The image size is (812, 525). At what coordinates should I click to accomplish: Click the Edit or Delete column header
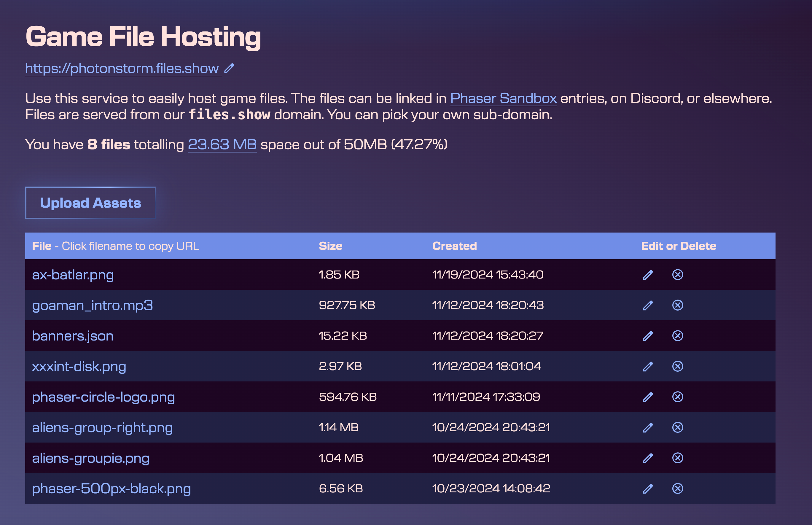pos(678,246)
